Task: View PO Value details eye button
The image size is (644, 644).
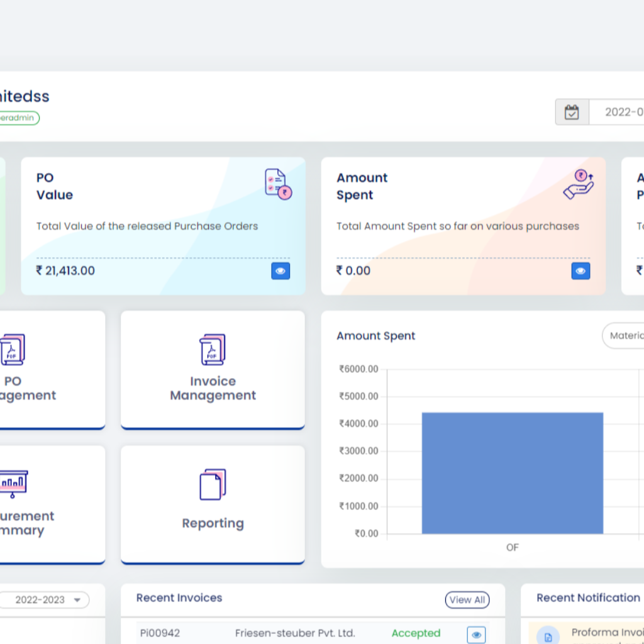Action: pos(280,271)
